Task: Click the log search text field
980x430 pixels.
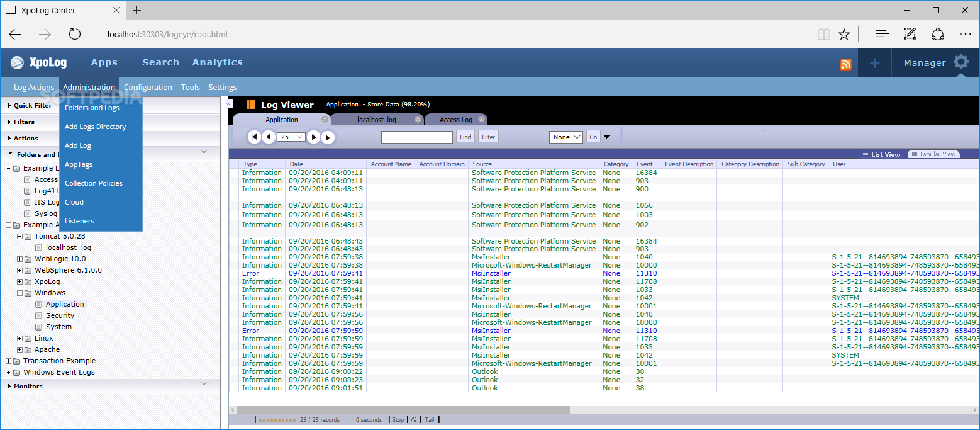Action: click(x=417, y=137)
